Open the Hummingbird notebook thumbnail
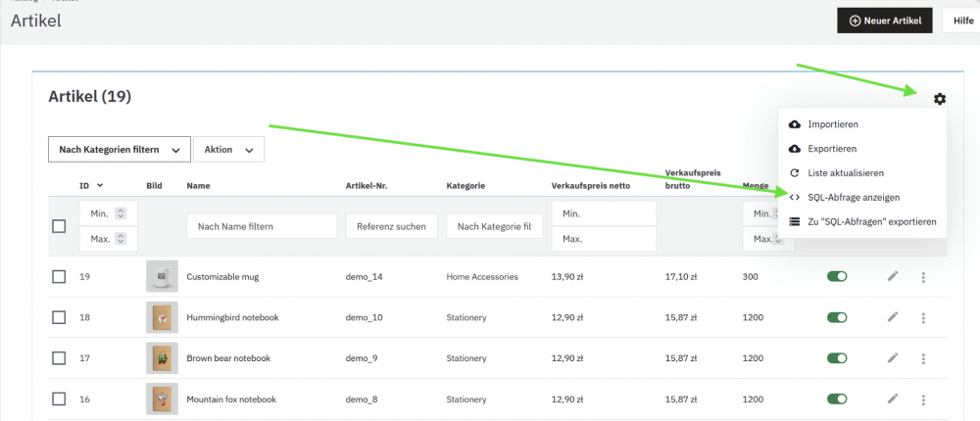The height and width of the screenshot is (421, 980). [x=162, y=317]
